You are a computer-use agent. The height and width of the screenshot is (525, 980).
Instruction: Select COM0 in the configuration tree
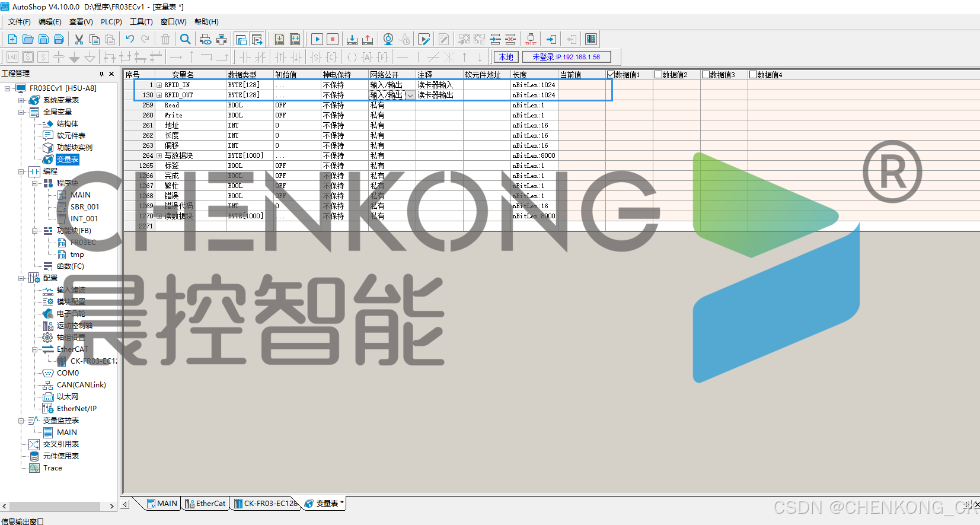tap(68, 373)
